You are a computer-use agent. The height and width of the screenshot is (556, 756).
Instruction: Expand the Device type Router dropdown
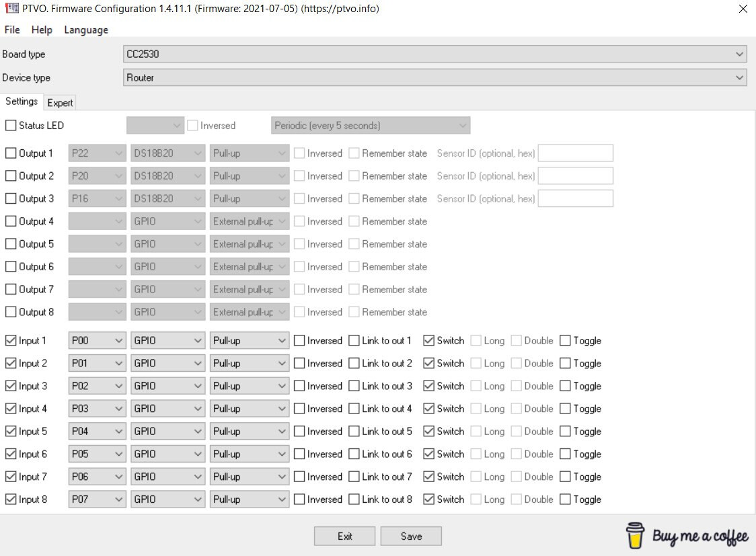435,77
